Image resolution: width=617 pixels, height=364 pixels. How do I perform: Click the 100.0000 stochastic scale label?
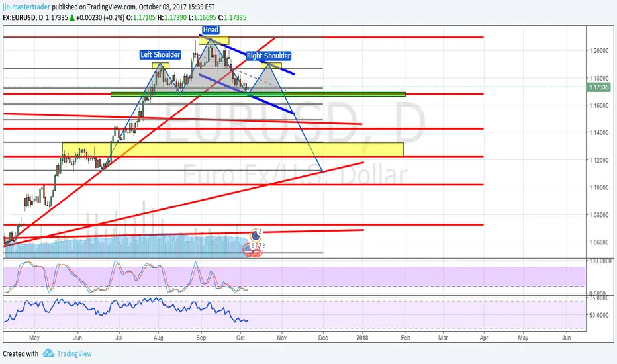(600, 261)
